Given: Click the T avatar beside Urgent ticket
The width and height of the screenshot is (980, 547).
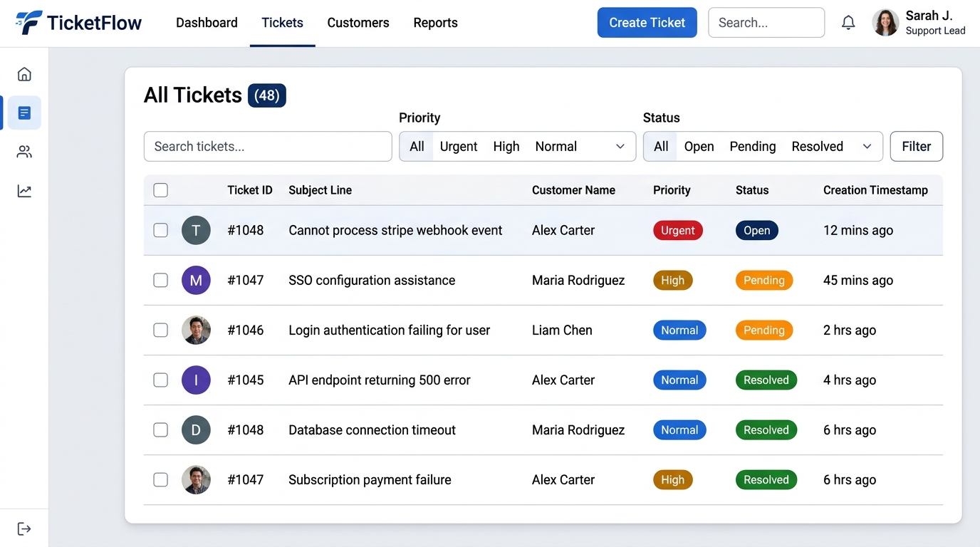Looking at the screenshot, I should pyautogui.click(x=196, y=230).
